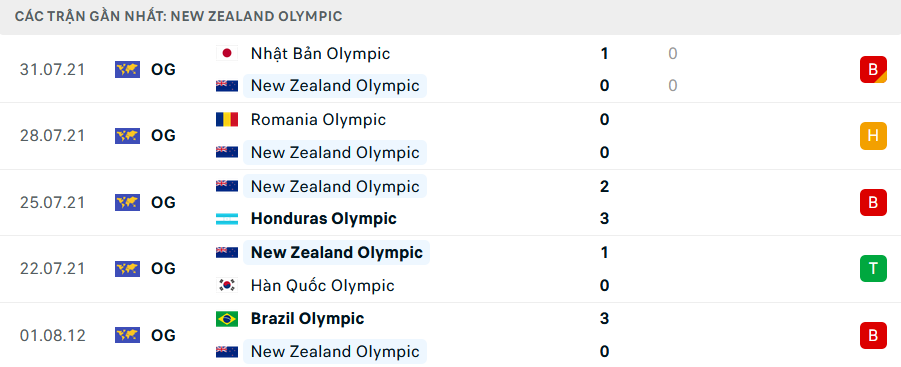Screen dimensions: 901x367
Task: Click the world map icon on 28.07.21 row
Action: pyautogui.click(x=128, y=136)
